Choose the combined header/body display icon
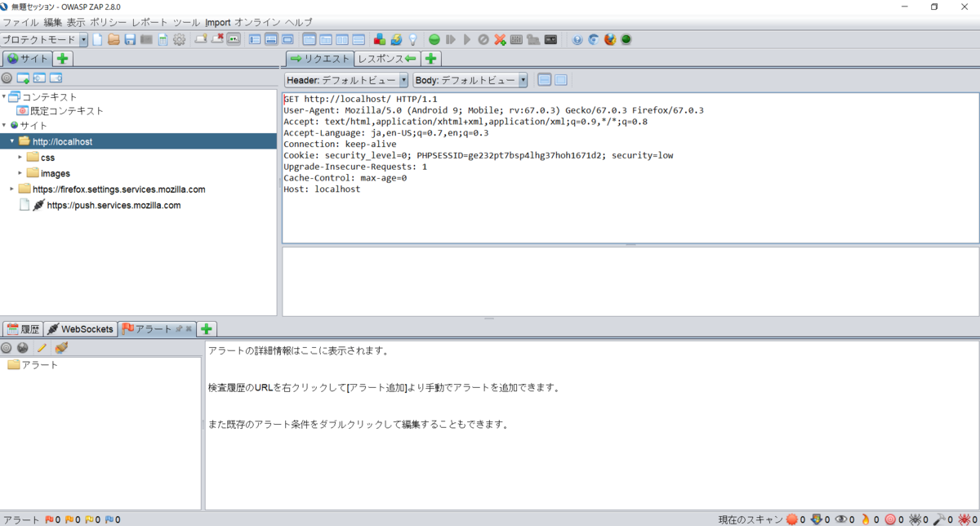 point(561,80)
